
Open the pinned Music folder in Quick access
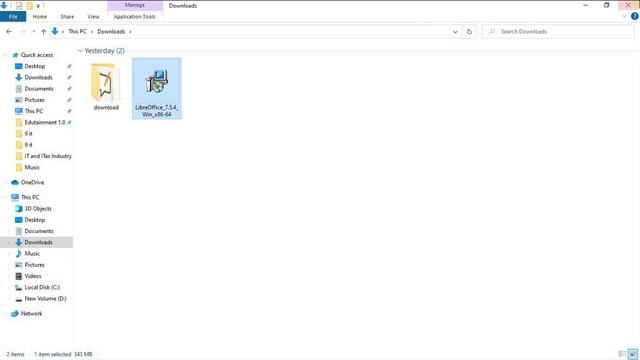[x=32, y=167]
